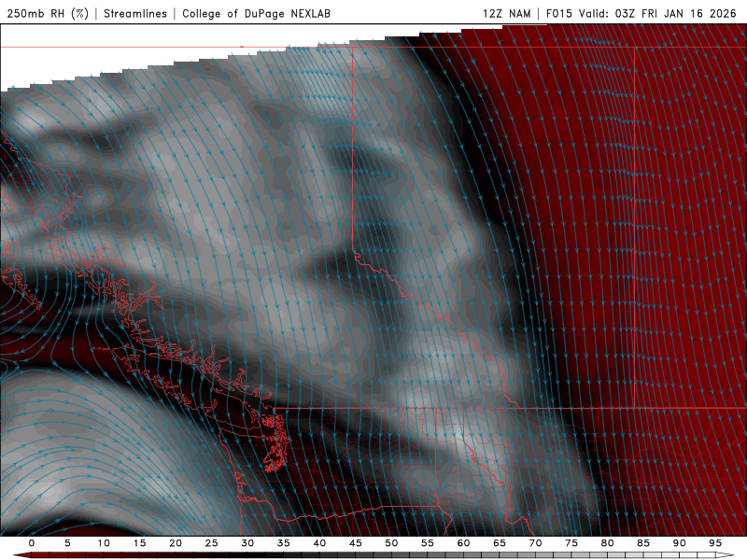Click the legend value "75"
The width and height of the screenshot is (747, 560).
571,543
